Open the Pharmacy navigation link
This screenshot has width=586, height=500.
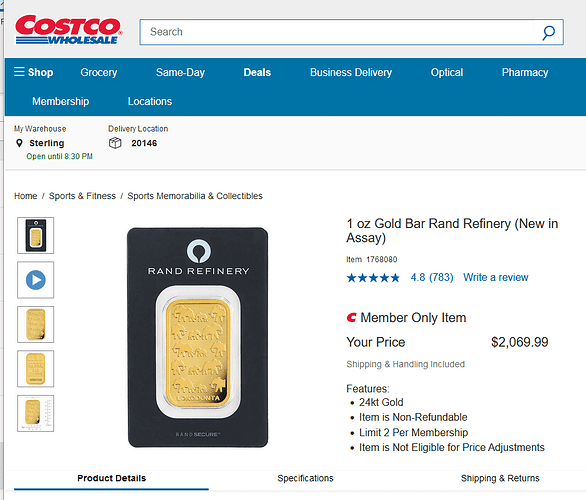525,72
